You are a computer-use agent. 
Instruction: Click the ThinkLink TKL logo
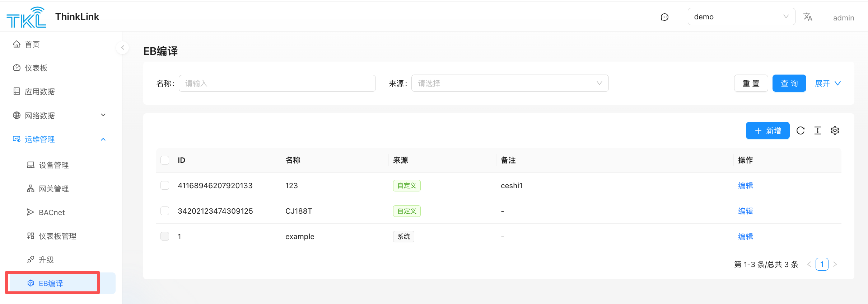(26, 17)
